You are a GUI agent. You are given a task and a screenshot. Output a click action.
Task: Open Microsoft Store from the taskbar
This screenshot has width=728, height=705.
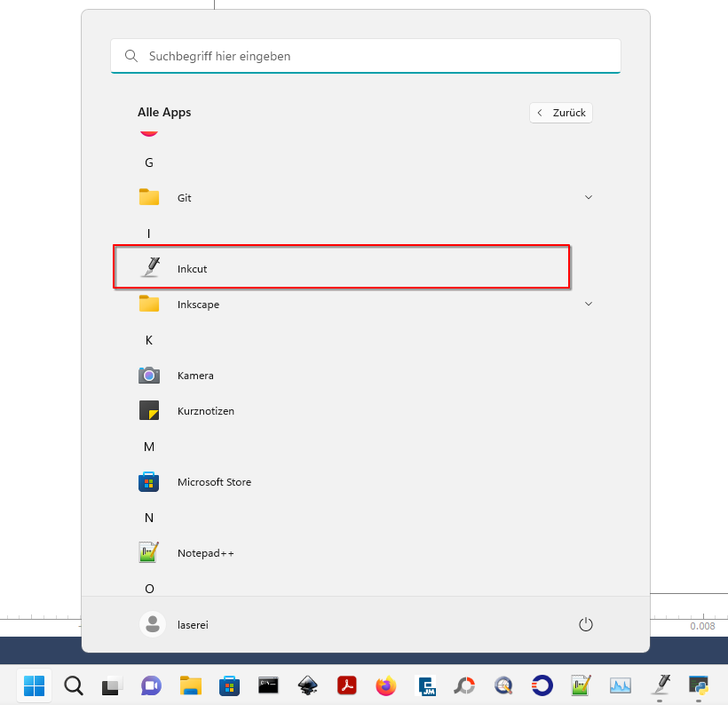click(229, 685)
